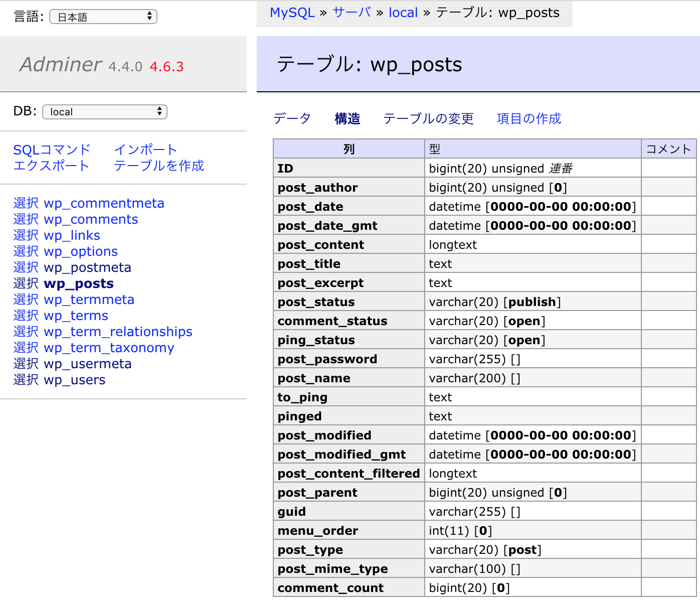The width and height of the screenshot is (700, 602).
Task: Open wp_term_relationships table link
Action: [x=118, y=332]
